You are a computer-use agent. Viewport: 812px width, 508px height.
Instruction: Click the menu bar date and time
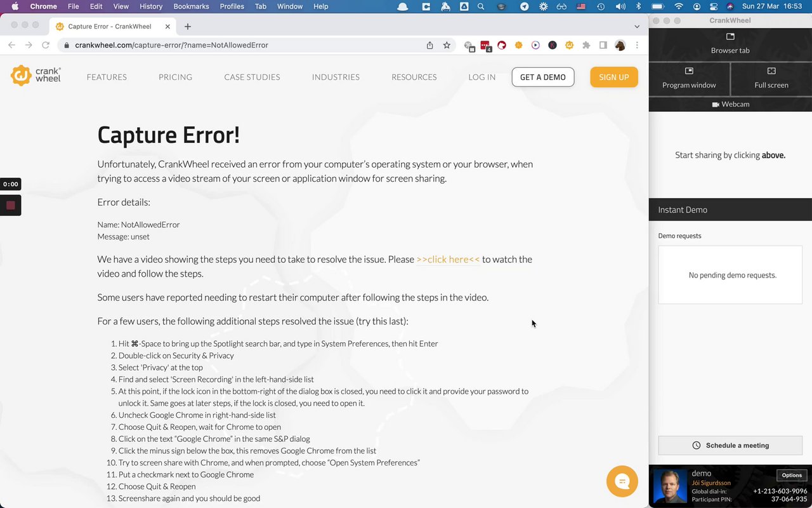pos(771,6)
